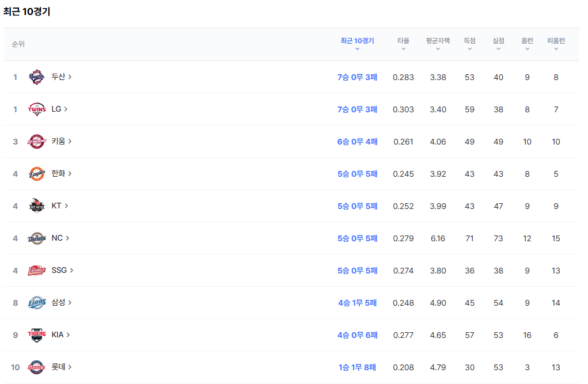588x384 pixels.
Task: Click rank number 3 for 키움
Action: (x=15, y=142)
